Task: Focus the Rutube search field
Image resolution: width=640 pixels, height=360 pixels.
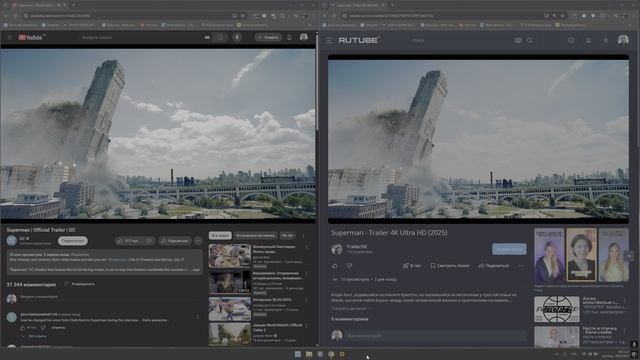Action: click(x=461, y=40)
